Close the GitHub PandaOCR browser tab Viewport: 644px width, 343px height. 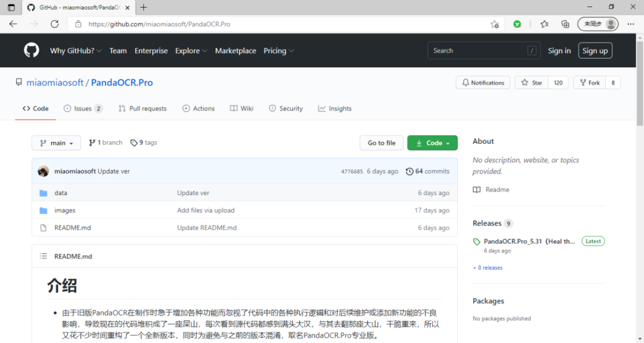(x=128, y=7)
